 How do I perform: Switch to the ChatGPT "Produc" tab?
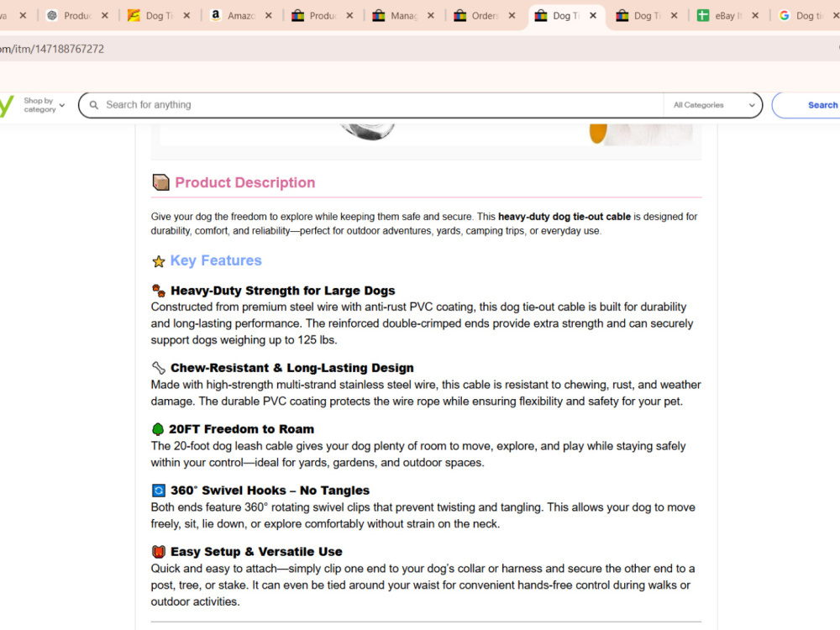tap(76, 16)
